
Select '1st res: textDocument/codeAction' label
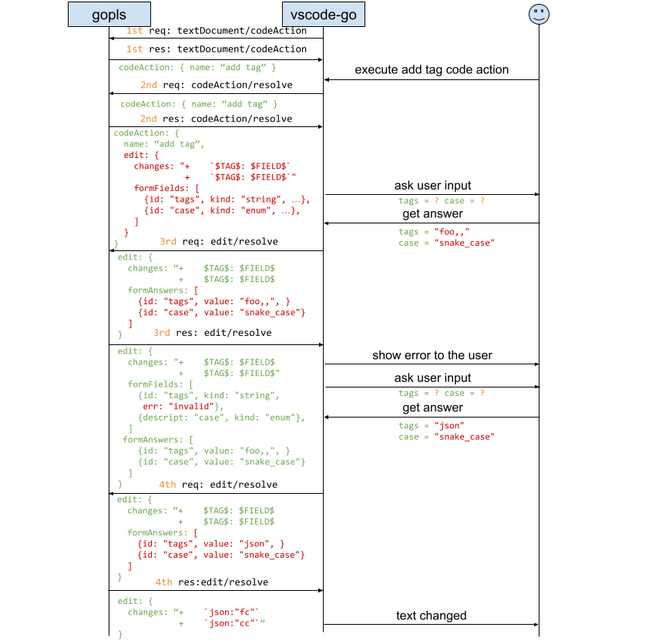point(216,49)
